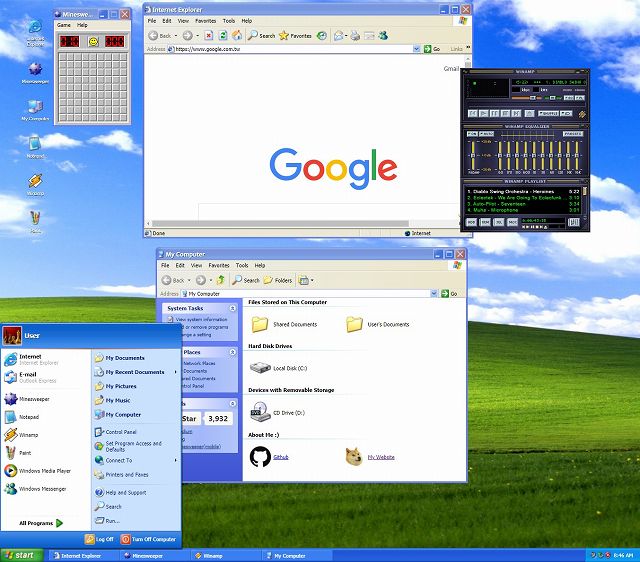Open View menu in My Computer window
This screenshot has height=562, width=640.
click(x=196, y=265)
